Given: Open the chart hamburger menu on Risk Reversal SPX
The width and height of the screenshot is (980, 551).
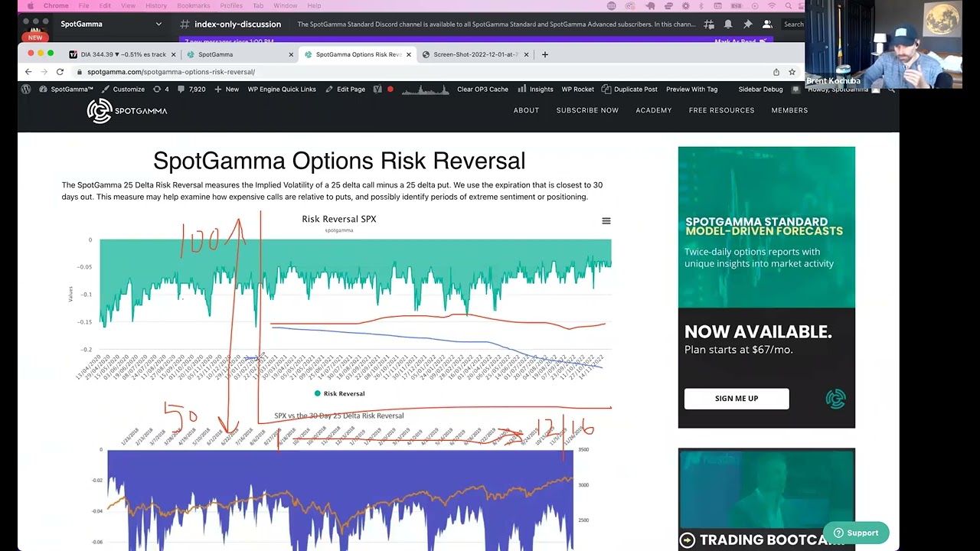Looking at the screenshot, I should pos(606,220).
